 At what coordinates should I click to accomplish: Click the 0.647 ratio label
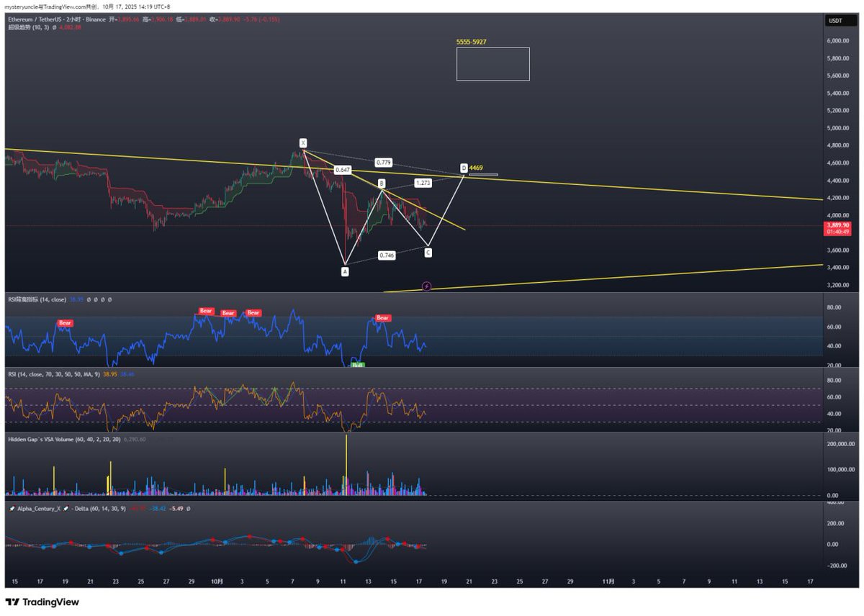[343, 170]
